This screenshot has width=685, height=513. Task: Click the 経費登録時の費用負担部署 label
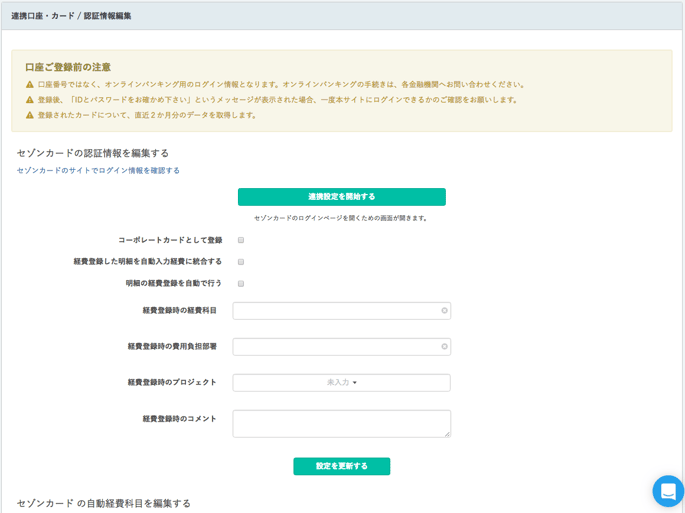pos(172,346)
